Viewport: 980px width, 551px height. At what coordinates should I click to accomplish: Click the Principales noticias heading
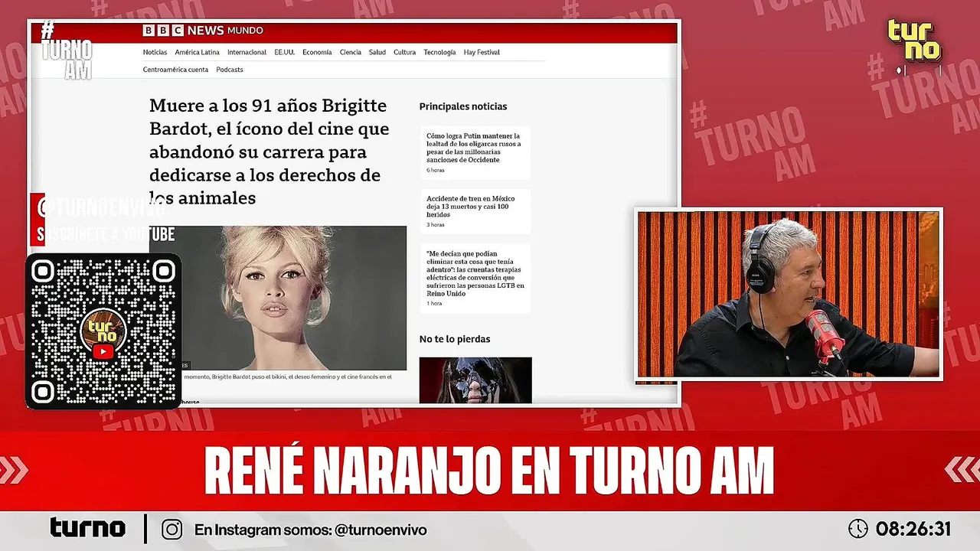463,106
